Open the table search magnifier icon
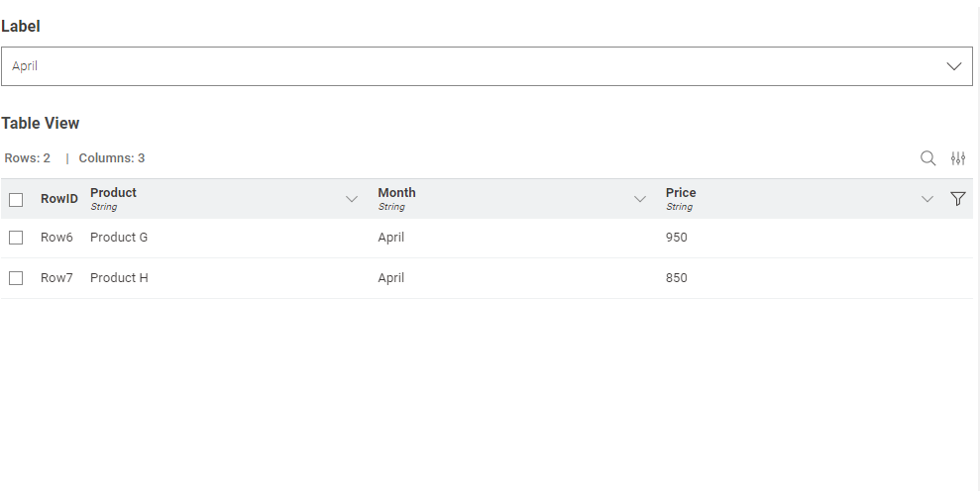The image size is (980, 491). [928, 158]
